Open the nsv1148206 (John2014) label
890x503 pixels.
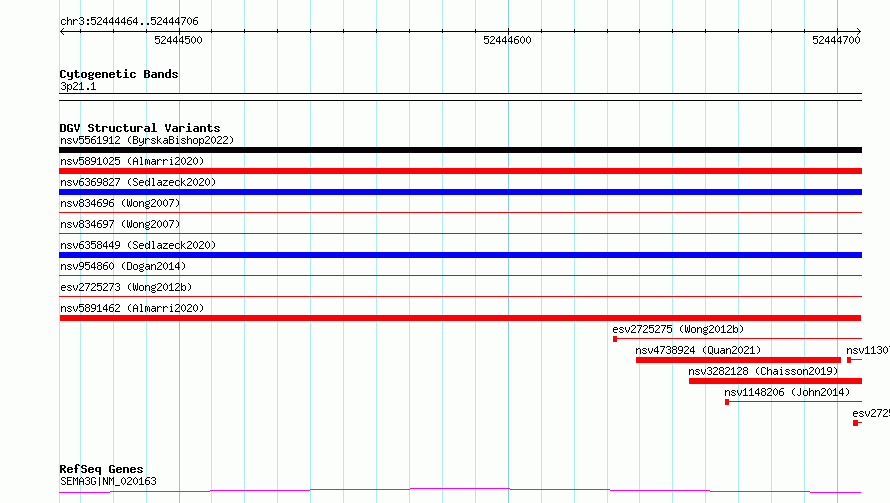pos(787,392)
